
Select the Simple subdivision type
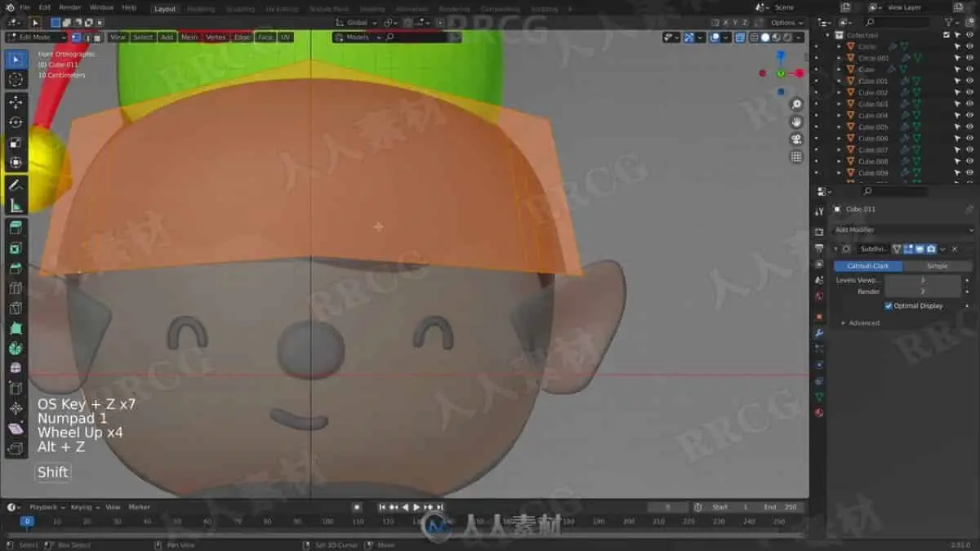(x=938, y=266)
